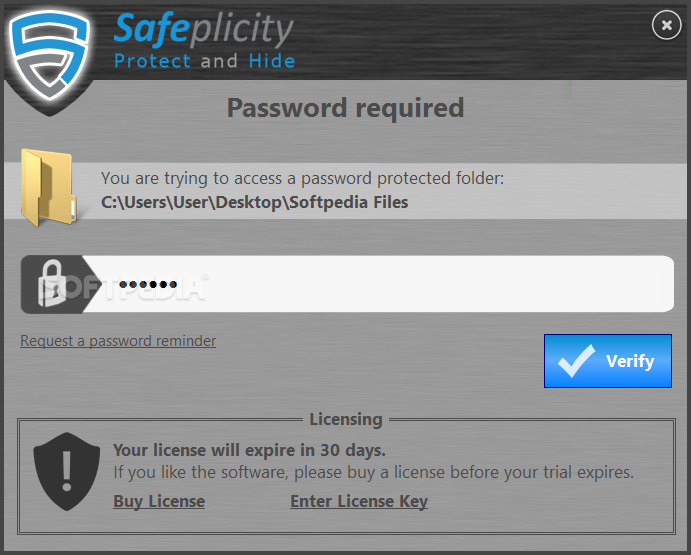
Task: Click the padlock icon beside password field
Action: pyautogui.click(x=51, y=284)
